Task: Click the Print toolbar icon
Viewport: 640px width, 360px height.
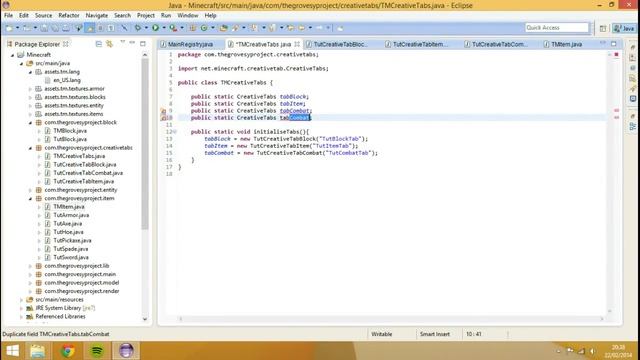Action: (65, 28)
